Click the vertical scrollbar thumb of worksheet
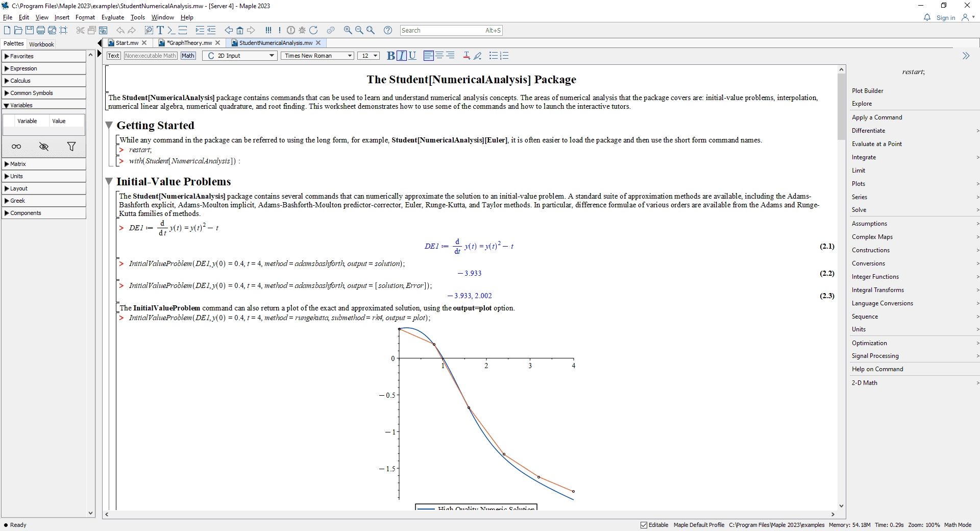980x531 pixels. point(841,106)
